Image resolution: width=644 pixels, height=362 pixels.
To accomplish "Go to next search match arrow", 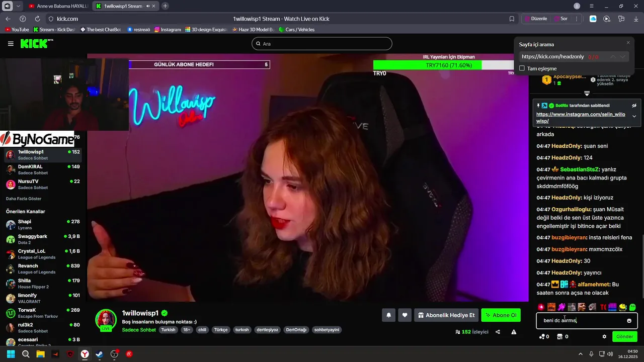I will (x=623, y=57).
